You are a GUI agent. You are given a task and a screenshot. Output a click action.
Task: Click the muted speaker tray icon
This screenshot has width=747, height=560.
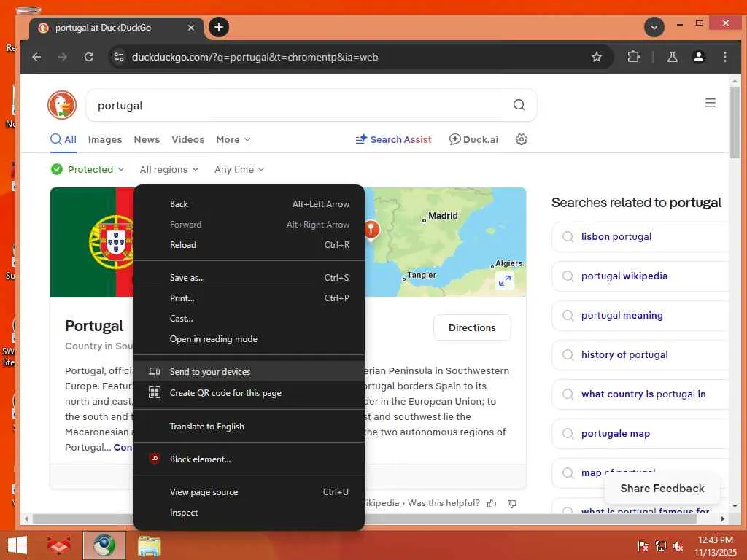pos(678,546)
